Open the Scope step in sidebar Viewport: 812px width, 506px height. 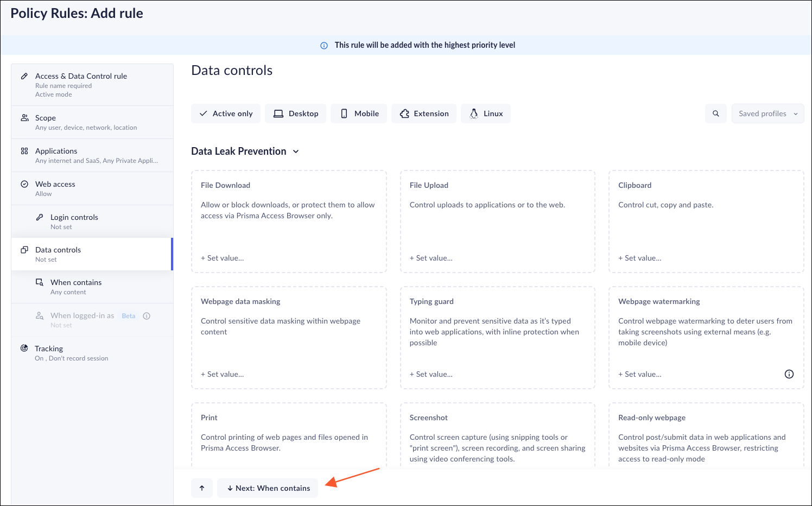coord(46,118)
